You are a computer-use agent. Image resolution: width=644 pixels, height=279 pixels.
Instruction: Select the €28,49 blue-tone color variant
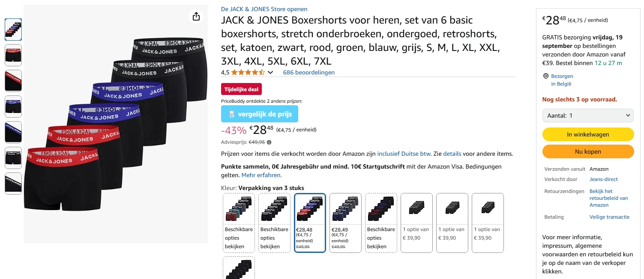coord(345,223)
